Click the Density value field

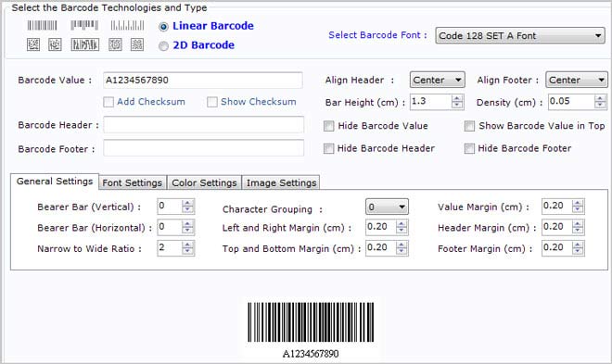[571, 102]
